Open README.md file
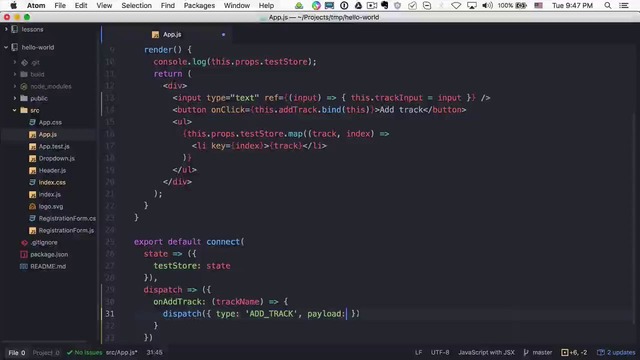This screenshot has height=360, width=640. pos(48,267)
